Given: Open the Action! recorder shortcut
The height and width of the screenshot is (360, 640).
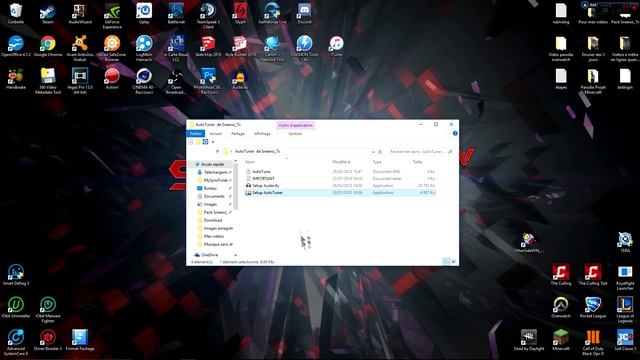Looking at the screenshot, I should (x=112, y=78).
